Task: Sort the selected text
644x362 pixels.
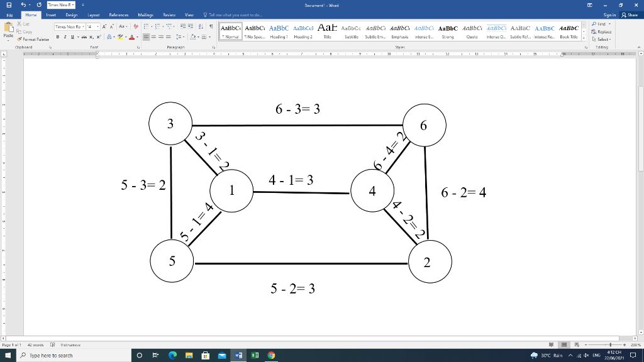Action: coord(201,26)
